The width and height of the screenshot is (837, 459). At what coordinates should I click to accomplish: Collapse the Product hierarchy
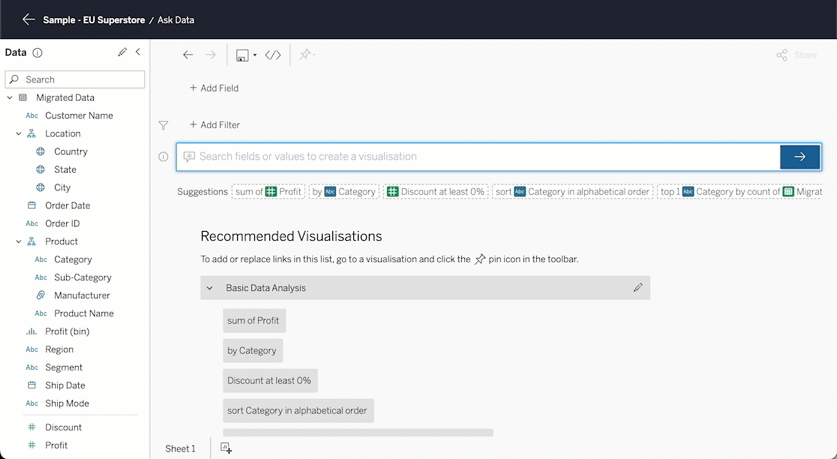pos(19,242)
